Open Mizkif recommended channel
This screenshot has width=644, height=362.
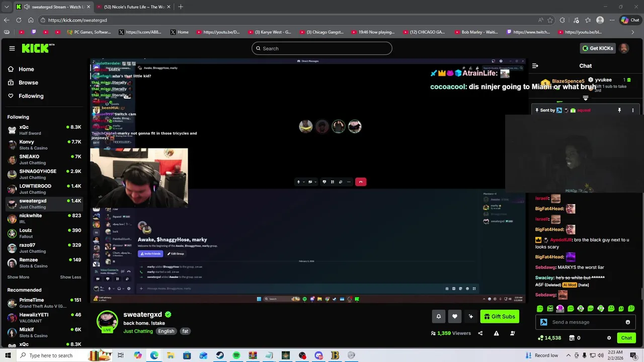click(x=44, y=332)
